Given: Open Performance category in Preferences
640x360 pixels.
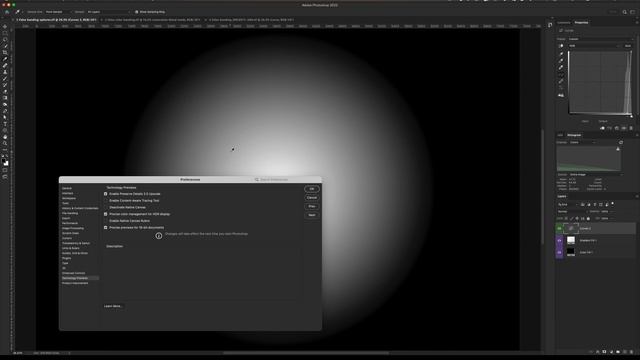Looking at the screenshot, I should coord(70,223).
